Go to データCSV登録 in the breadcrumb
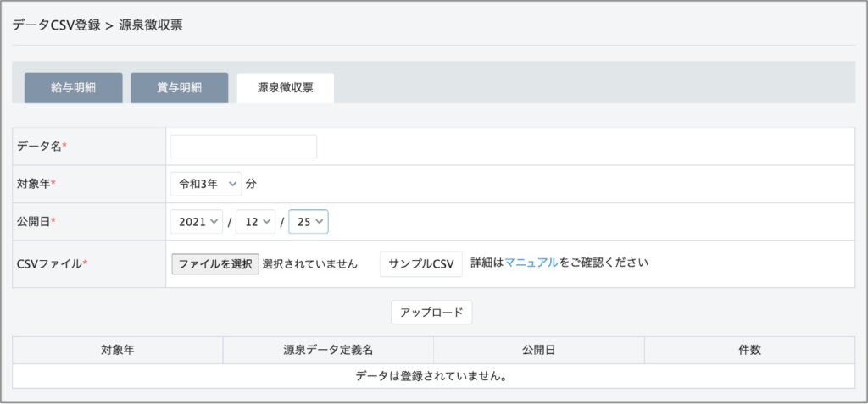This screenshot has height=404, width=868. (x=56, y=25)
